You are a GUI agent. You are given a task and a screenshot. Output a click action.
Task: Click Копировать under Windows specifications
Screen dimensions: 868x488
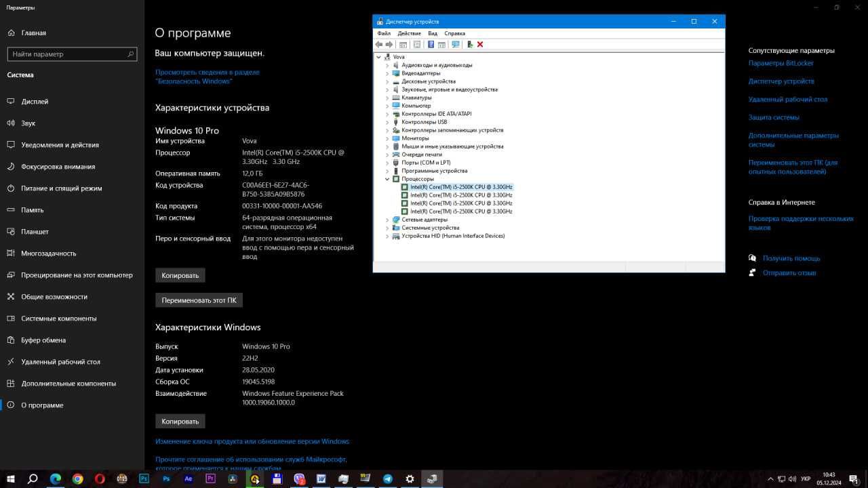tap(180, 421)
